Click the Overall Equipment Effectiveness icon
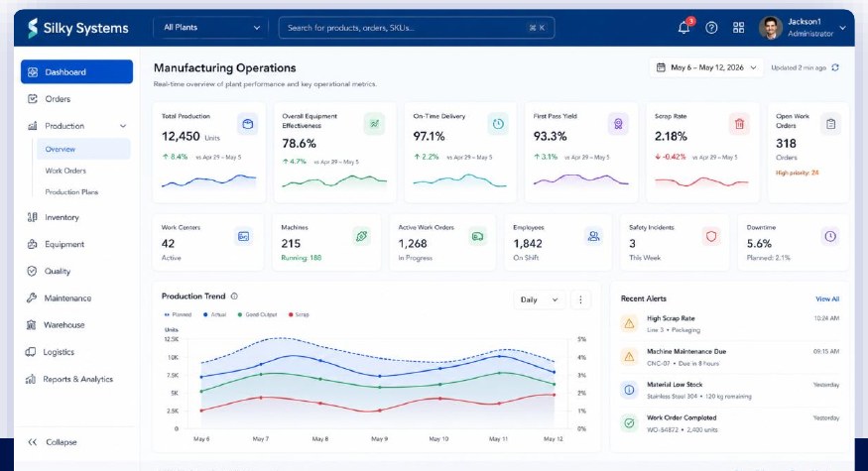The width and height of the screenshot is (868, 471). coord(375,124)
